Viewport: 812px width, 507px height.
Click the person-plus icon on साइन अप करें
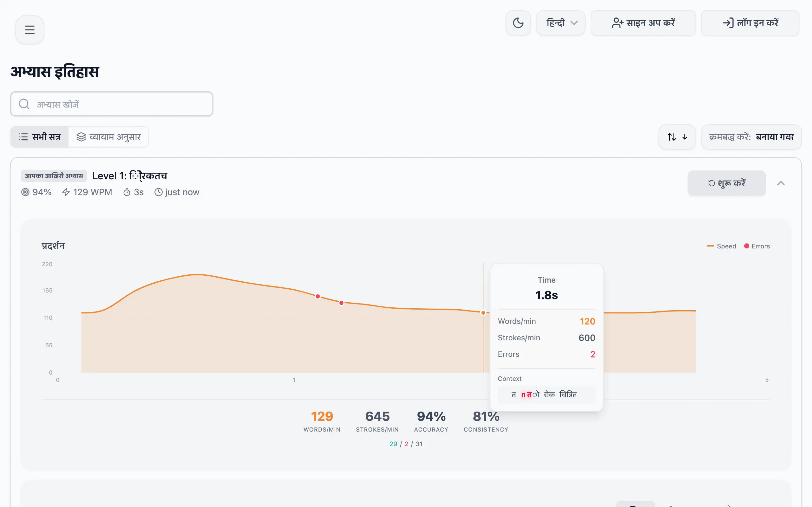(617, 23)
